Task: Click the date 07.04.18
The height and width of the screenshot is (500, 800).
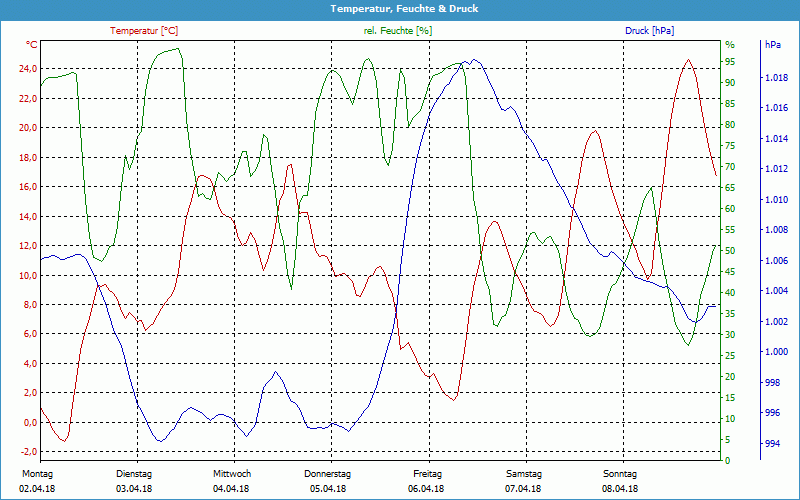Action: pyautogui.click(x=523, y=489)
